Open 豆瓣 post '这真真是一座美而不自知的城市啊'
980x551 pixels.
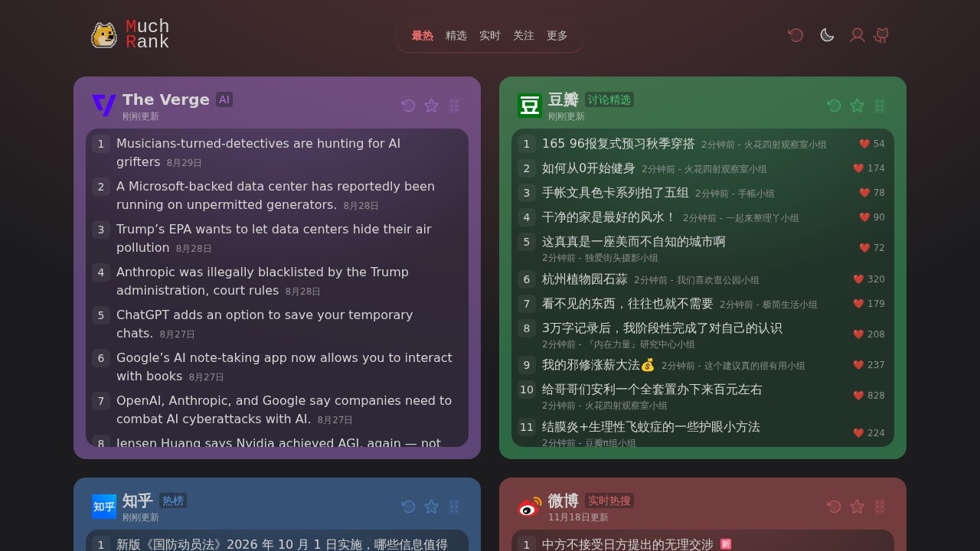634,241
